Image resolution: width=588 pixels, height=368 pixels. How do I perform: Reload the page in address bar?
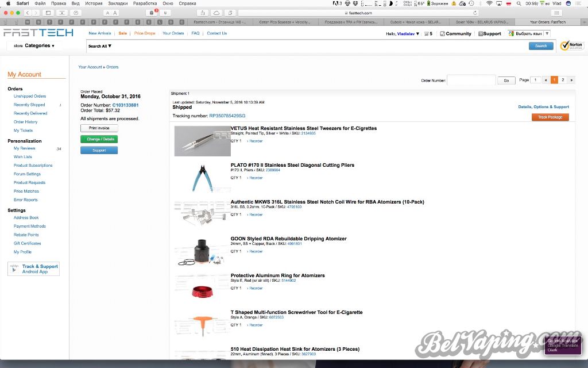click(475, 13)
